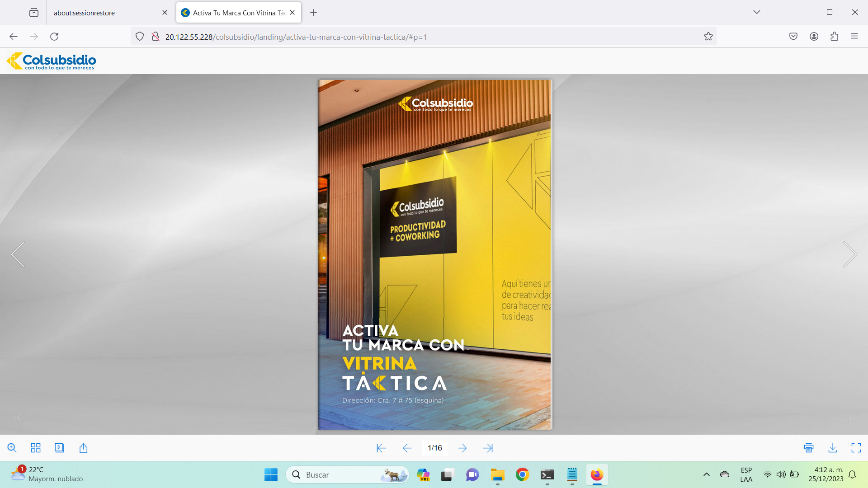
Task: Jump to first page using bottom toolbar
Action: click(x=381, y=448)
